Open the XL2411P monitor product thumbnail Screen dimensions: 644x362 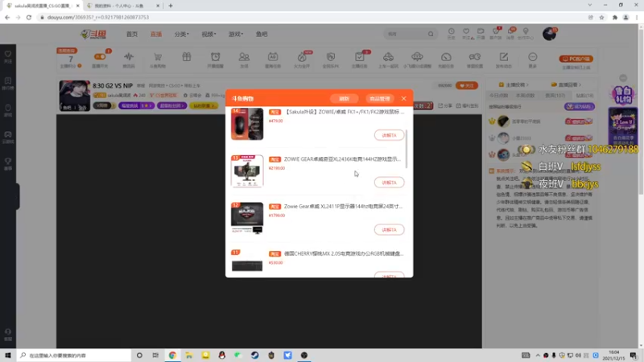(x=247, y=218)
